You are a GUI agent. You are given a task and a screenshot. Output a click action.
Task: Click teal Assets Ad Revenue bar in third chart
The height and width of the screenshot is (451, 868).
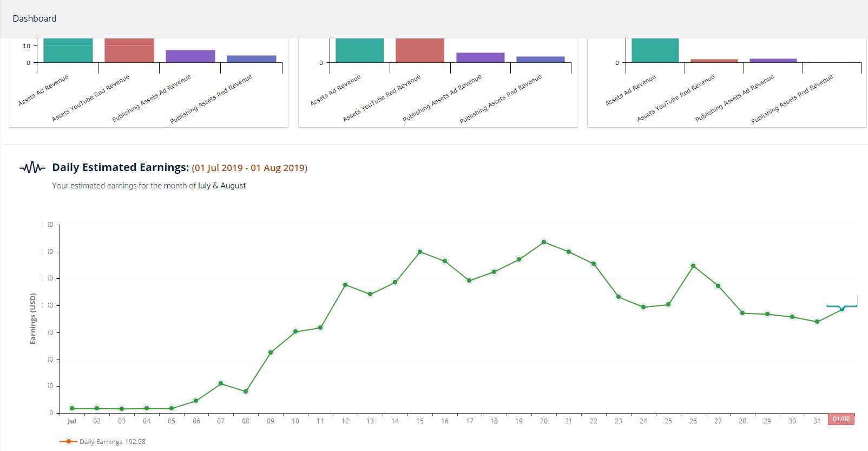[x=655, y=50]
